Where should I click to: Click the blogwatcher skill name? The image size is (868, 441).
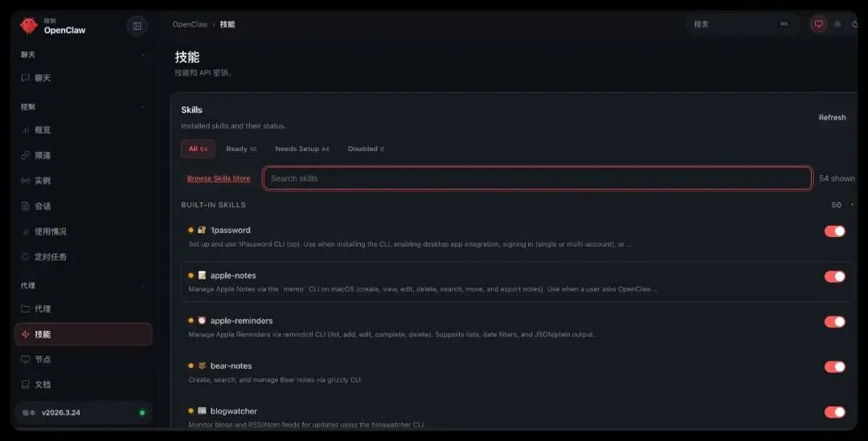(x=234, y=411)
